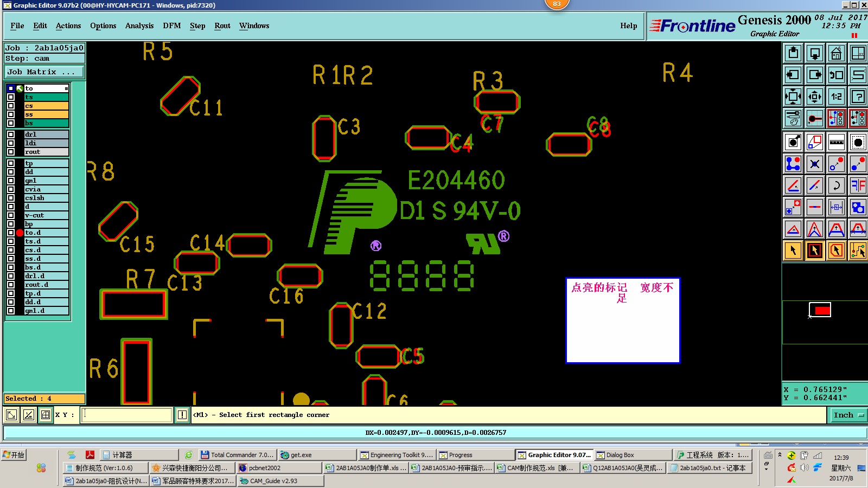Click the question mark help icon
The image size is (868, 488).
(858, 97)
